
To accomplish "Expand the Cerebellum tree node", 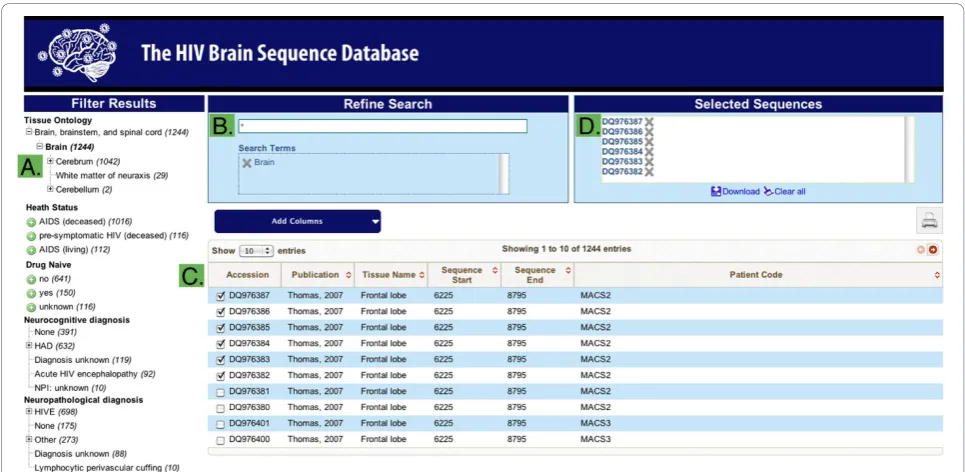I will tap(50, 189).
